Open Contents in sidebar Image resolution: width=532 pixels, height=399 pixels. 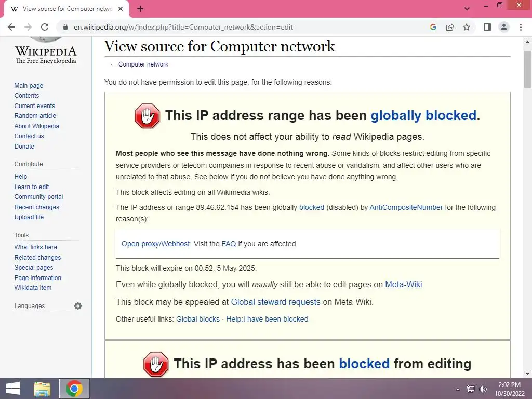pos(26,96)
